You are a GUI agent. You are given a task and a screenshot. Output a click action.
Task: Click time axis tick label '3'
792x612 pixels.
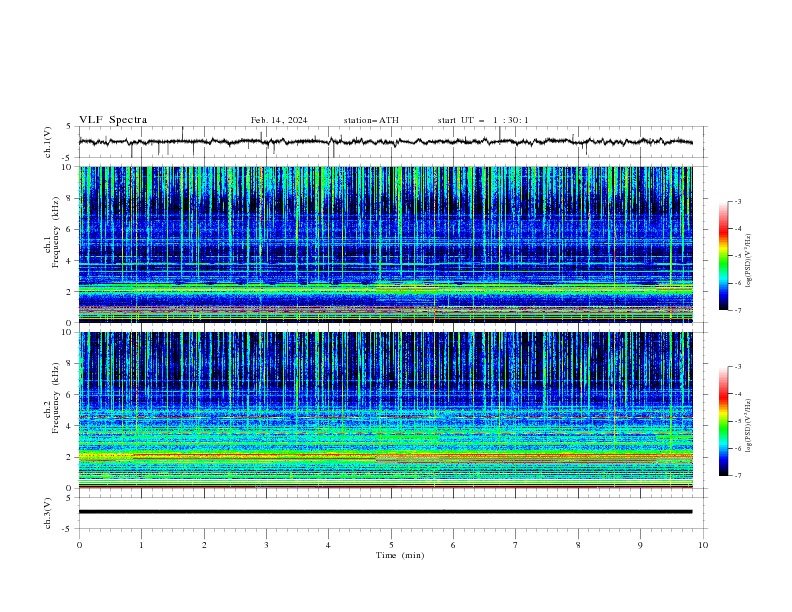pyautogui.click(x=266, y=545)
